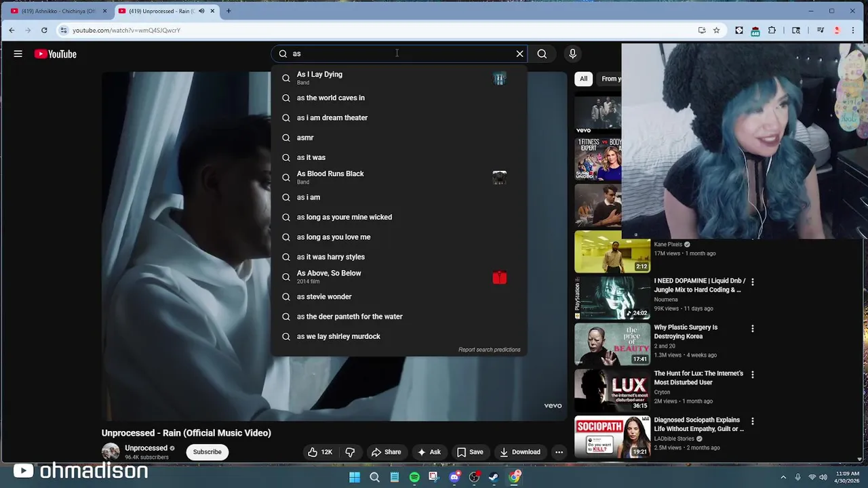Click the address bar URL

(126, 30)
